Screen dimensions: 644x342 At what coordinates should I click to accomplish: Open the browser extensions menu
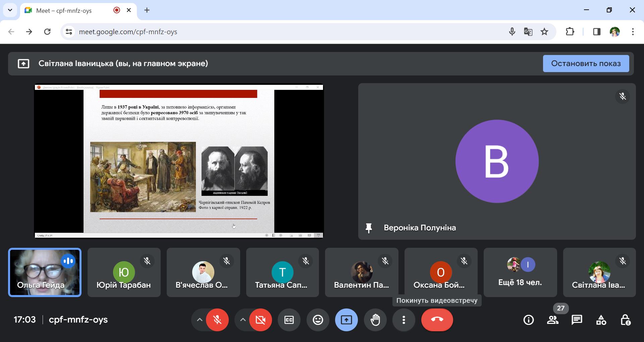pyautogui.click(x=570, y=32)
